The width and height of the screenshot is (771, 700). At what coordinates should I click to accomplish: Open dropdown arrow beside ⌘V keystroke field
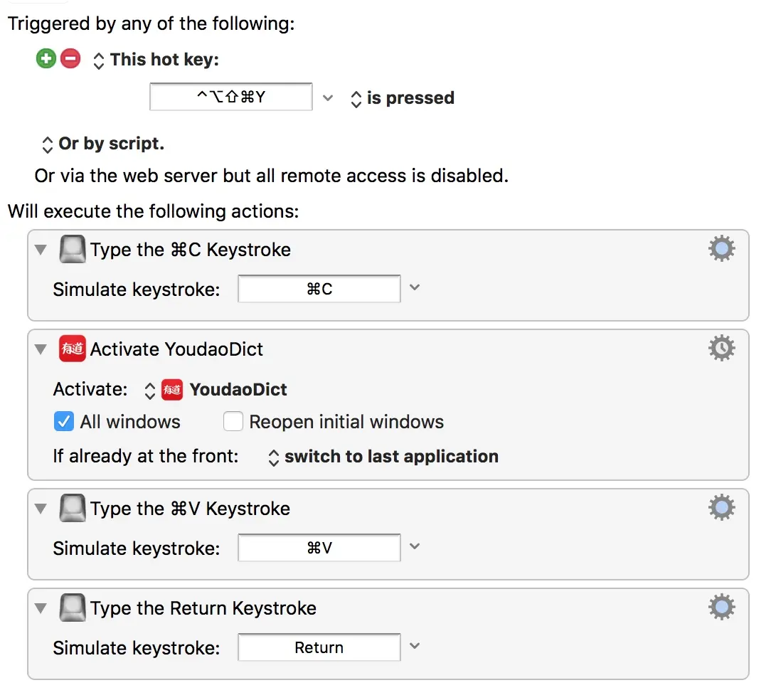[415, 547]
